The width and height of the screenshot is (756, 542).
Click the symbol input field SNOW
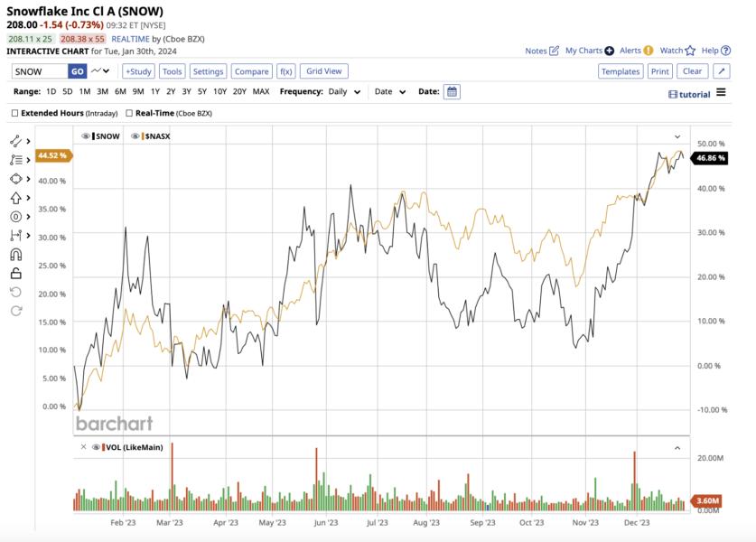click(40, 71)
